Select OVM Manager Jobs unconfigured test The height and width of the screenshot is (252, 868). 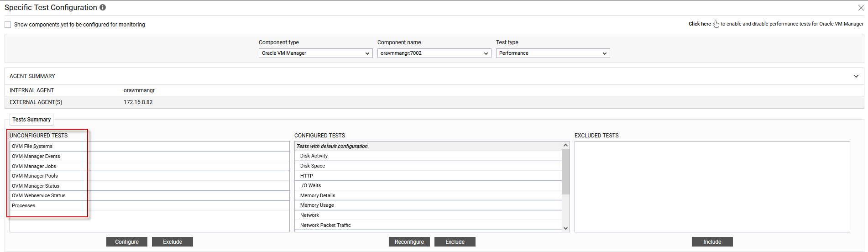pyautogui.click(x=150, y=166)
